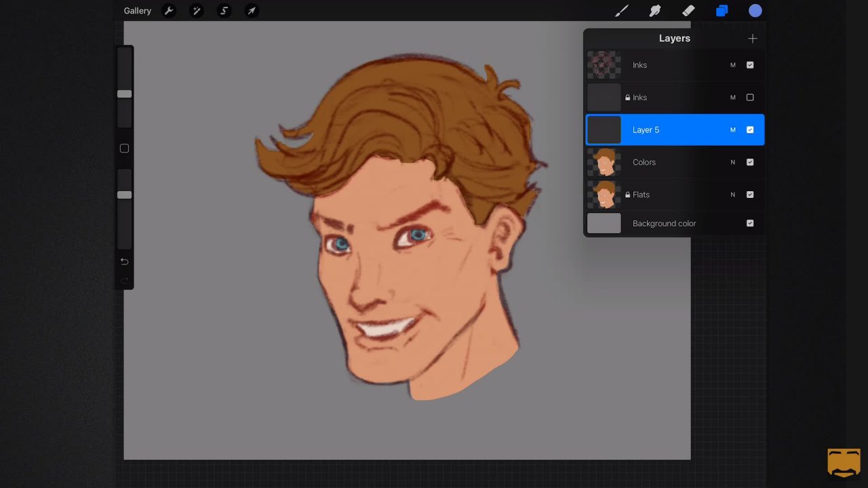This screenshot has width=868, height=488.
Task: Hide the top Inks layer
Action: click(x=750, y=65)
